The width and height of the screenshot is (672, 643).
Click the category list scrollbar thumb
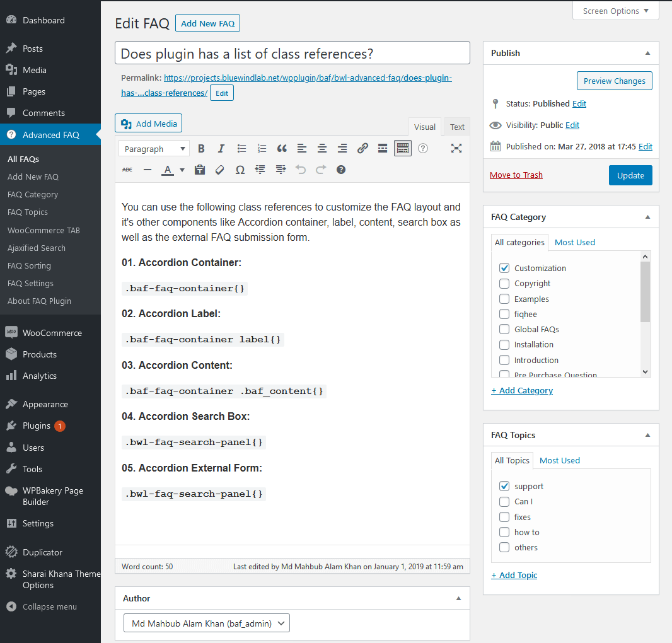point(645,291)
